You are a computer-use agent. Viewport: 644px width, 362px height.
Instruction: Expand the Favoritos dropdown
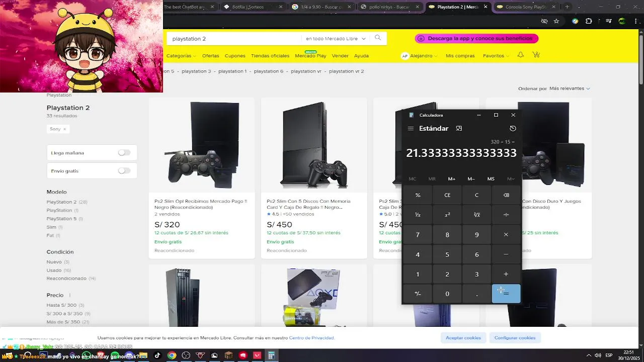(496, 56)
